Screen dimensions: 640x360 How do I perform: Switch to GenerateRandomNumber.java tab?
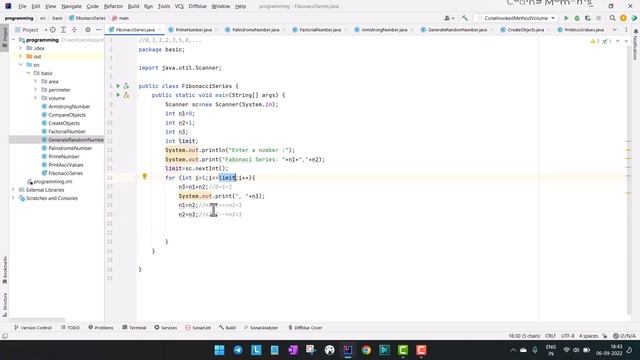457,30
